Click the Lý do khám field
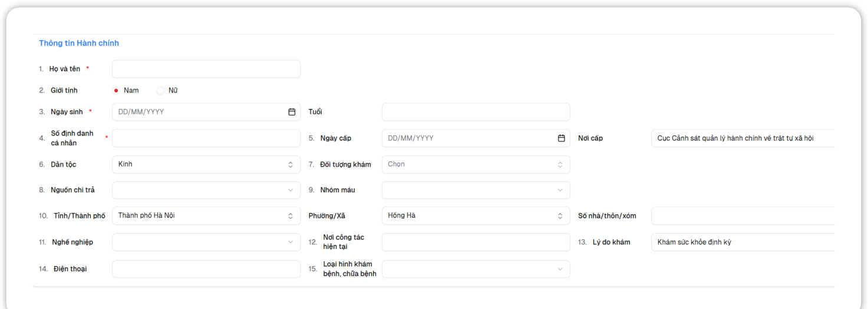The image size is (868, 309). tap(743, 242)
